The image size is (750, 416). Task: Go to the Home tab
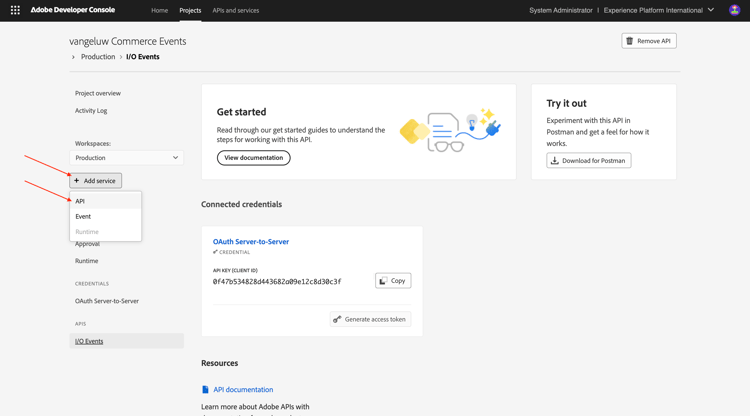159,11
